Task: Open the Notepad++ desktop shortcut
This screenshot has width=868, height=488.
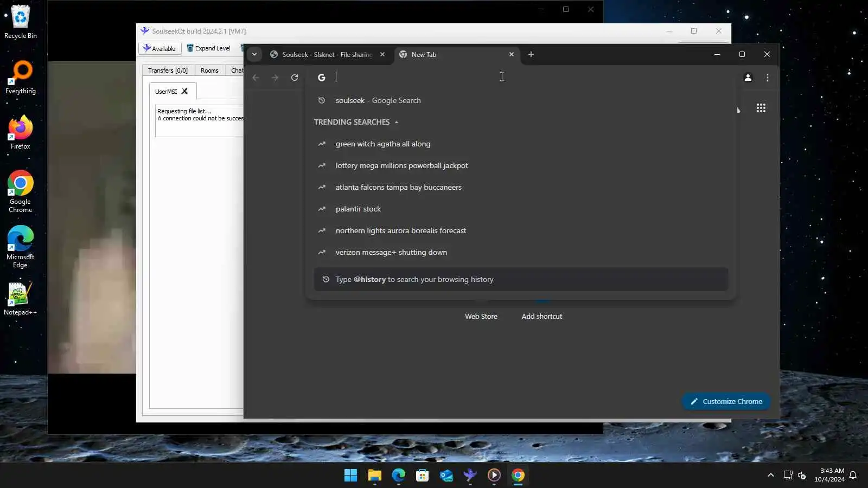Action: 20,298
